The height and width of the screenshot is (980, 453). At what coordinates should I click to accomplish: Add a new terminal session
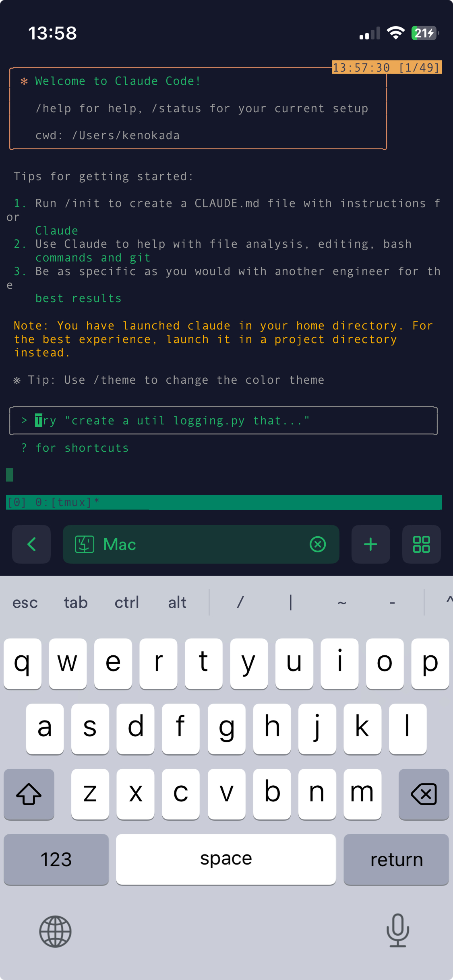(x=370, y=544)
